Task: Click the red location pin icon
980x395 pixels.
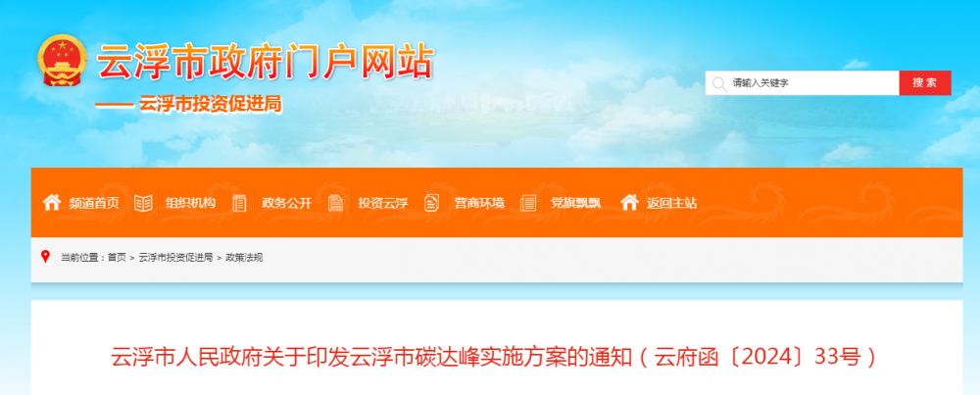Action: (x=45, y=257)
